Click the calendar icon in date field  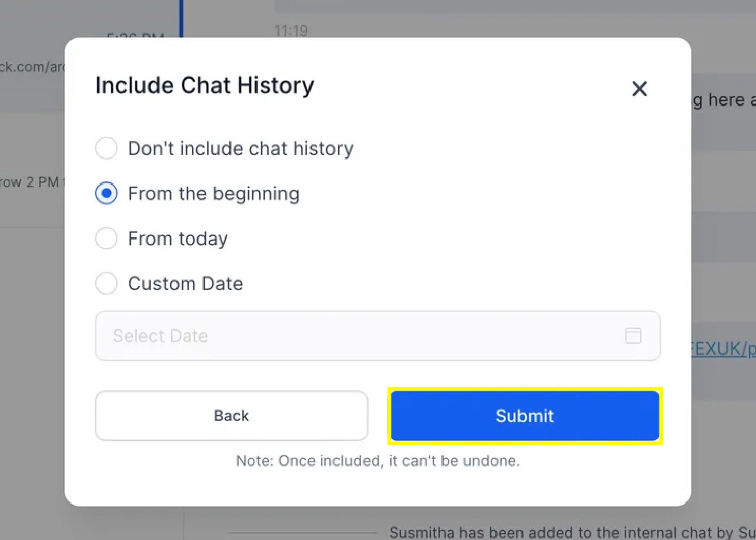coord(633,336)
